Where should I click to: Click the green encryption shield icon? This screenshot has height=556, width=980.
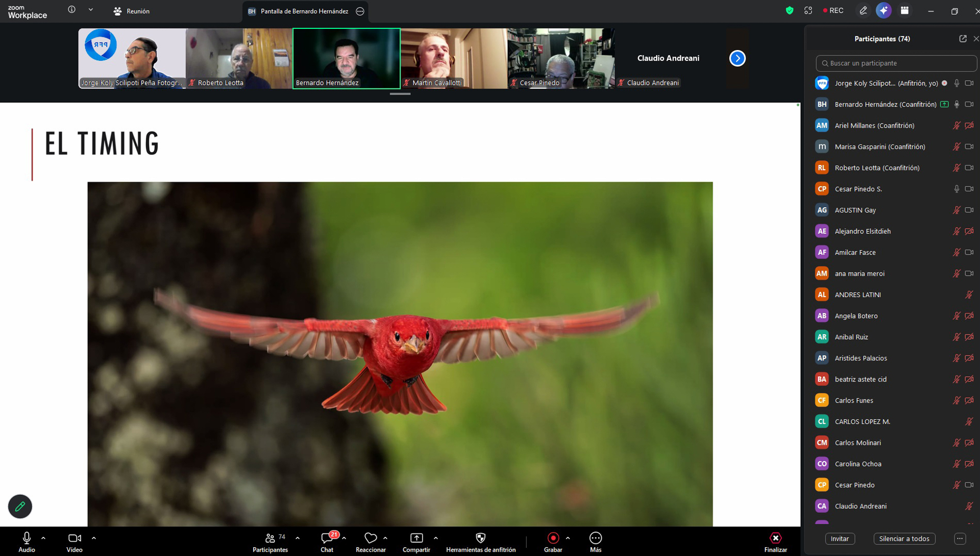pos(789,10)
